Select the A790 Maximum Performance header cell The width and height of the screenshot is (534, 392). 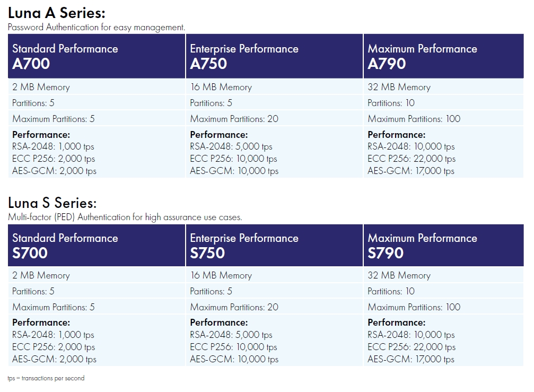click(x=443, y=56)
